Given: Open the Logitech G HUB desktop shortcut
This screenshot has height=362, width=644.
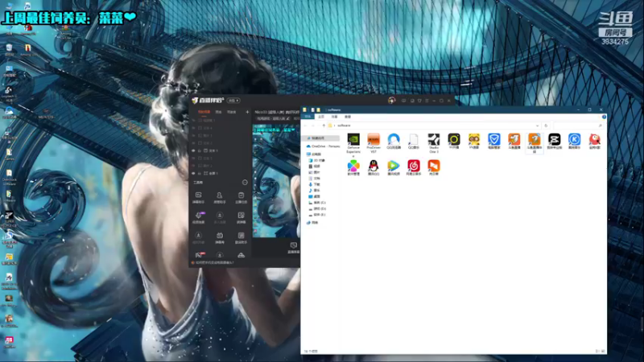Looking at the screenshot, I should 9,94.
